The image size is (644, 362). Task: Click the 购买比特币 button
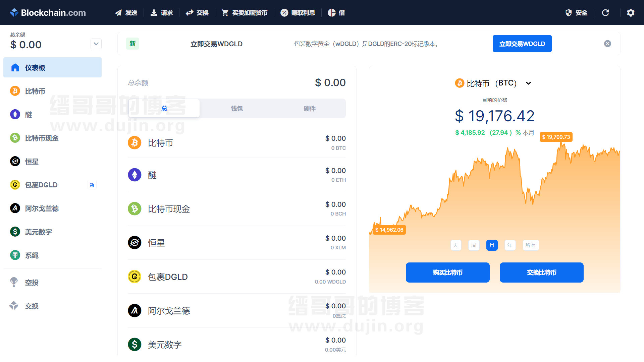[447, 273]
